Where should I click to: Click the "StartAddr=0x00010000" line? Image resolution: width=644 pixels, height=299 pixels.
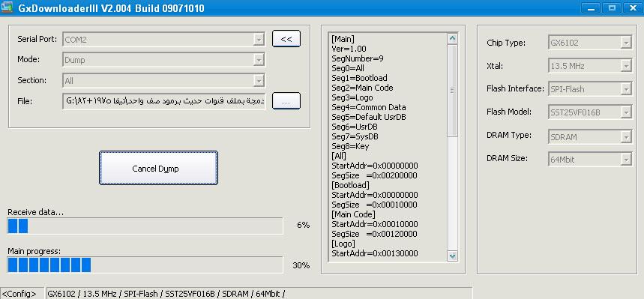pyautogui.click(x=375, y=224)
